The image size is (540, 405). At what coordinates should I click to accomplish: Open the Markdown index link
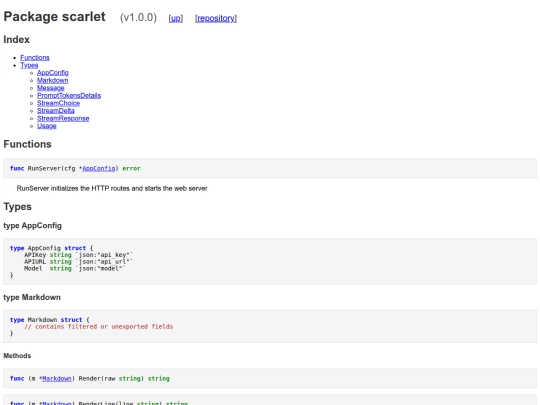(53, 80)
